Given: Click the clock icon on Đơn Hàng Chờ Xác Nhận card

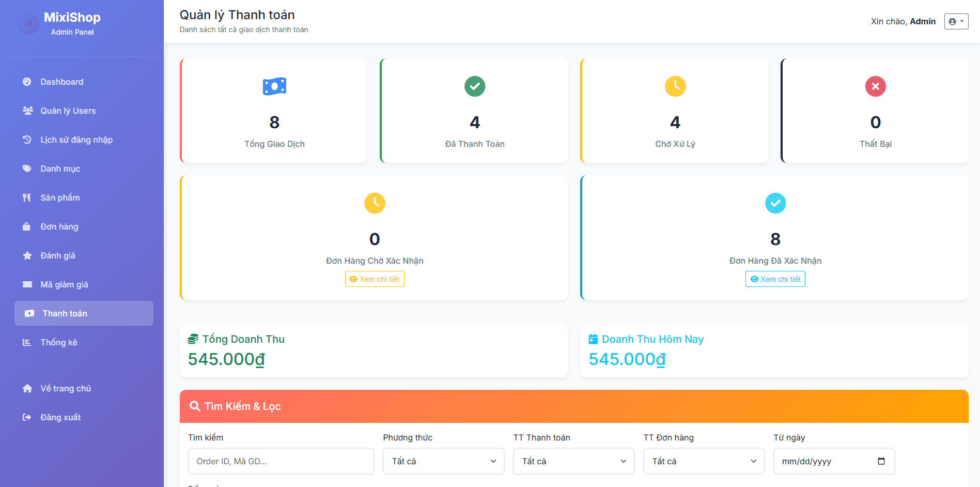Looking at the screenshot, I should [375, 203].
